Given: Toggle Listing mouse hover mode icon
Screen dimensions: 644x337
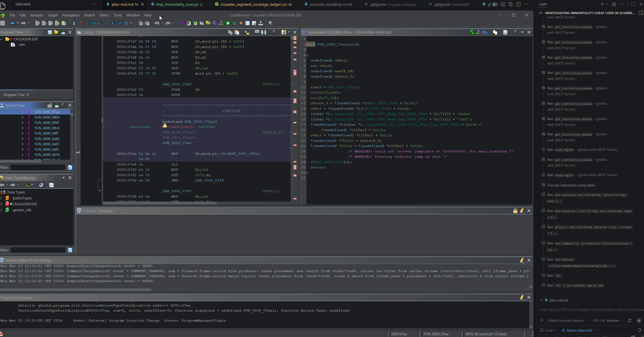Looking at the screenshot, I should (x=247, y=32).
